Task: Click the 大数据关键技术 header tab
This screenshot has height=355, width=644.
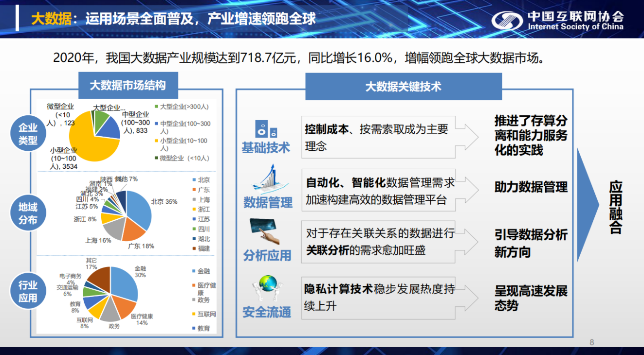Action: click(403, 87)
